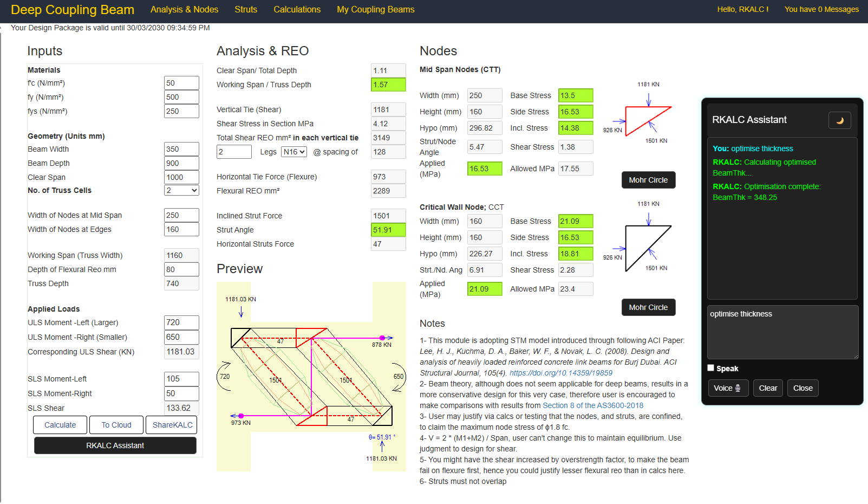Clear the assistant chat
Viewport: 868px width, 504px height.
767,388
